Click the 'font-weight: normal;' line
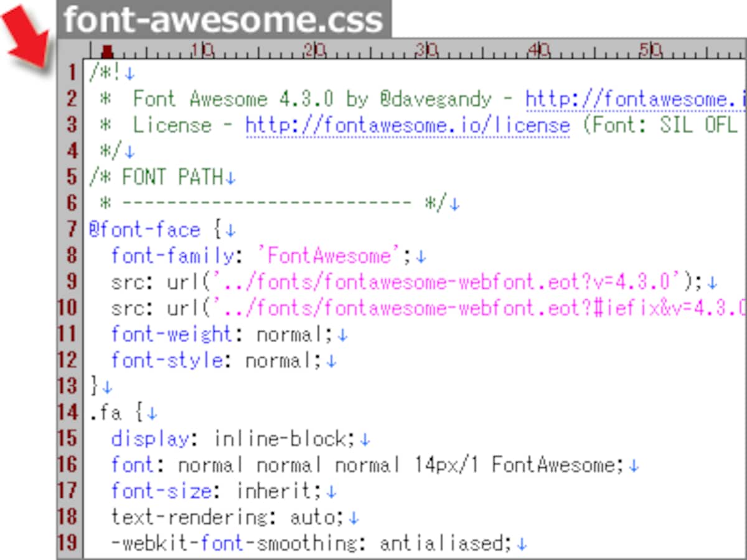 tap(223, 335)
